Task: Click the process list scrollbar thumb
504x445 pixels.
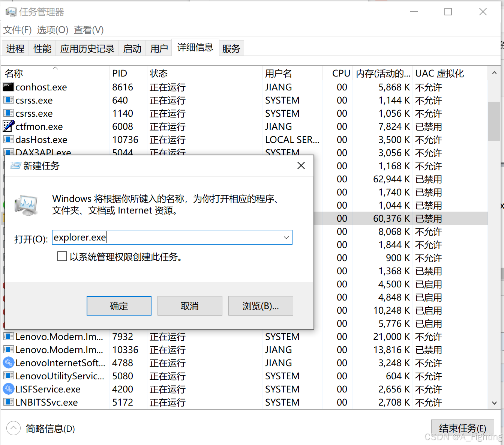Action: click(494, 121)
